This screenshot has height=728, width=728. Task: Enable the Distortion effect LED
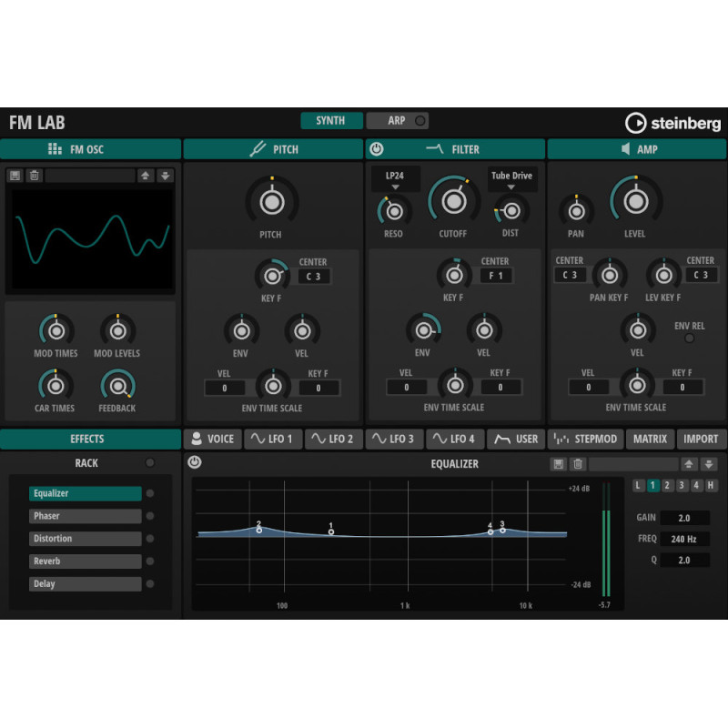(150, 539)
